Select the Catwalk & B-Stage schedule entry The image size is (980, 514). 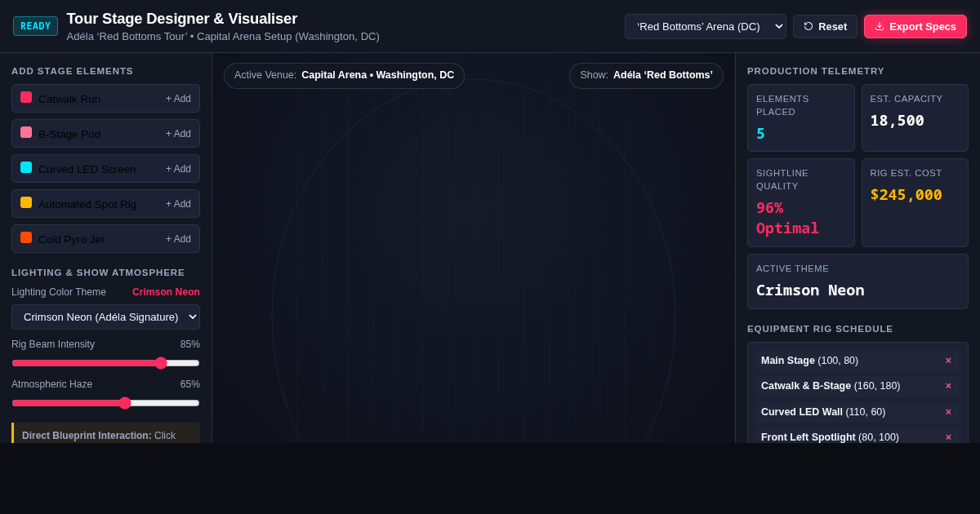pyautogui.click(x=857, y=386)
